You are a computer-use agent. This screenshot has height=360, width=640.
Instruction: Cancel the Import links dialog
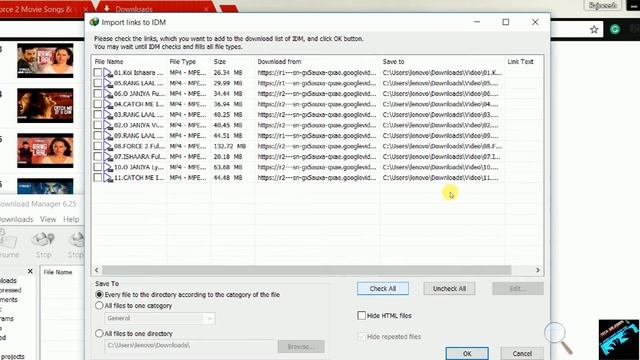[x=522, y=353]
